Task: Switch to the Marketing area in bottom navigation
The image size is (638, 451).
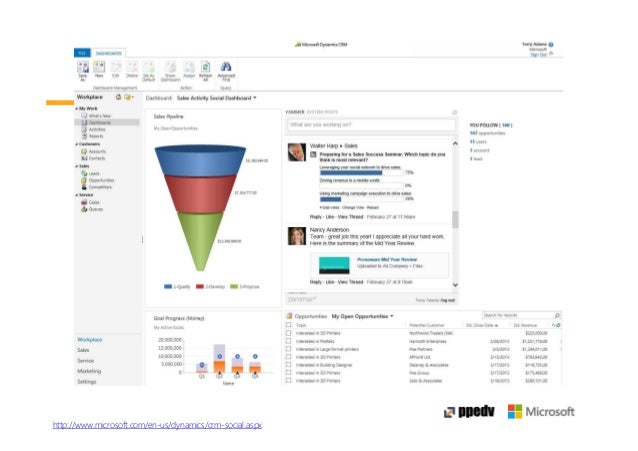Action: click(x=89, y=371)
